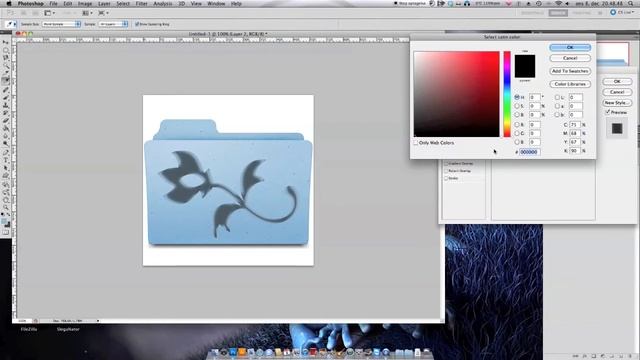
Task: Select the Spot Healing Brush tool
Action: [x=6, y=90]
